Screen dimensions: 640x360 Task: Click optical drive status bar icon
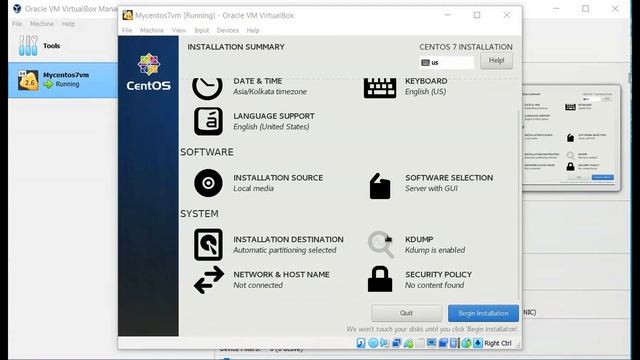click(373, 343)
